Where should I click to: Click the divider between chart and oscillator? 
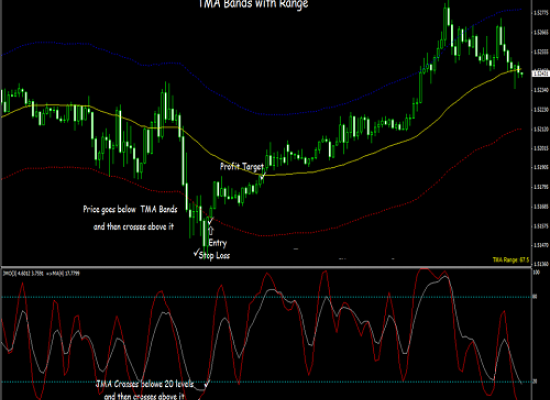tap(267, 267)
